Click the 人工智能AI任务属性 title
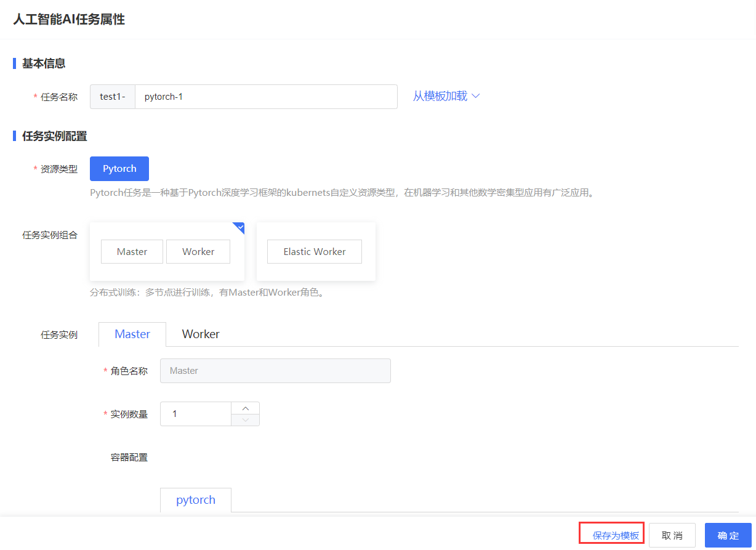This screenshot has height=550, width=756. [x=69, y=20]
